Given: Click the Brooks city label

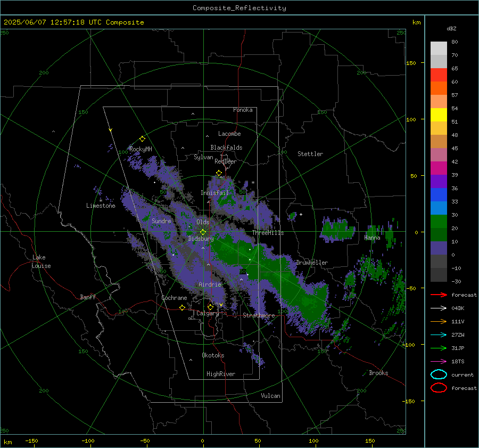Looking at the screenshot, I should (378, 373).
